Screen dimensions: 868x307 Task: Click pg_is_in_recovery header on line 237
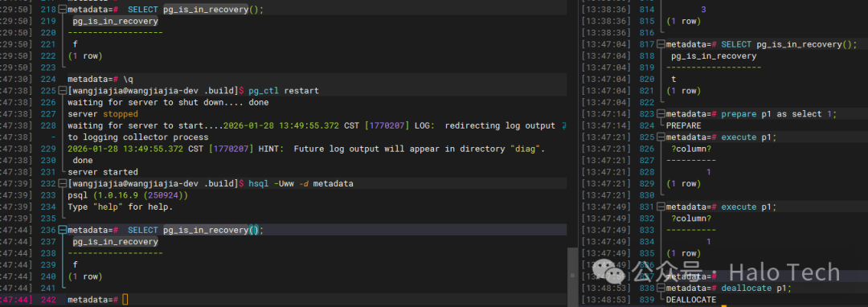[115, 242]
